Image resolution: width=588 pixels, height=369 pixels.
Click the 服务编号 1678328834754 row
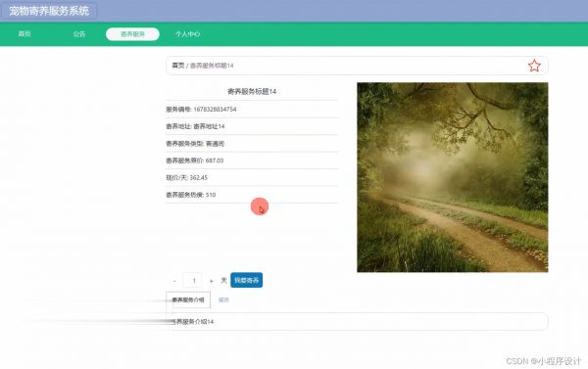click(252, 110)
